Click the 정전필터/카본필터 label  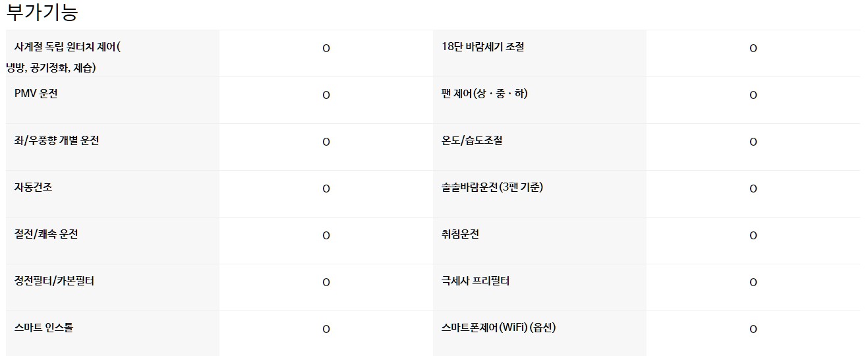[x=54, y=281]
